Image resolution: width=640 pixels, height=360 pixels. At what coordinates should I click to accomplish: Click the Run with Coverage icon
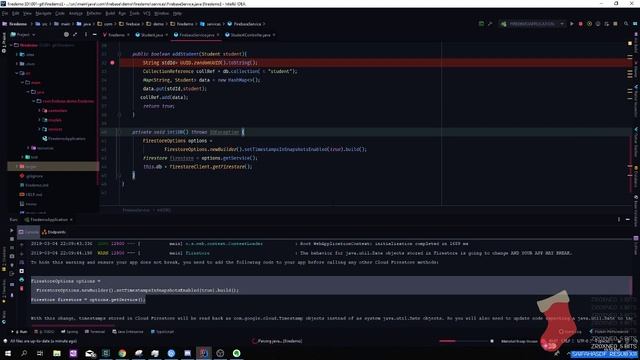589,24
